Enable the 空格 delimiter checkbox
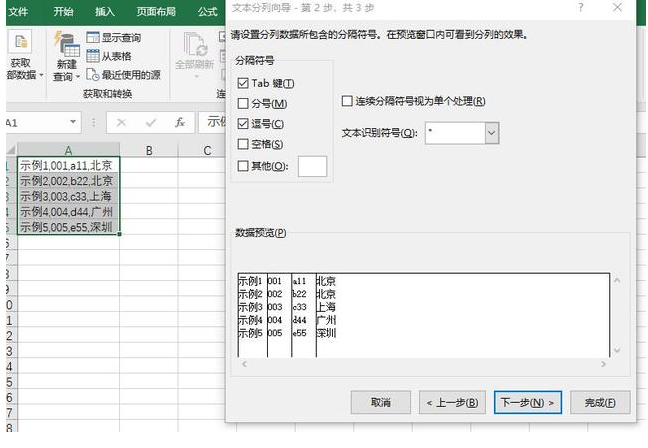This screenshot has height=448, width=648. 243,144
